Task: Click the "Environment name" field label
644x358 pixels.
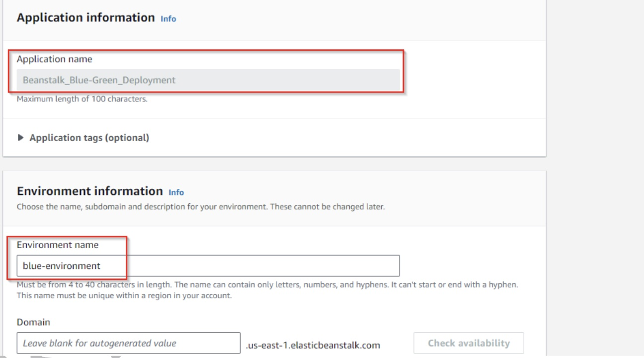Action: click(x=58, y=245)
